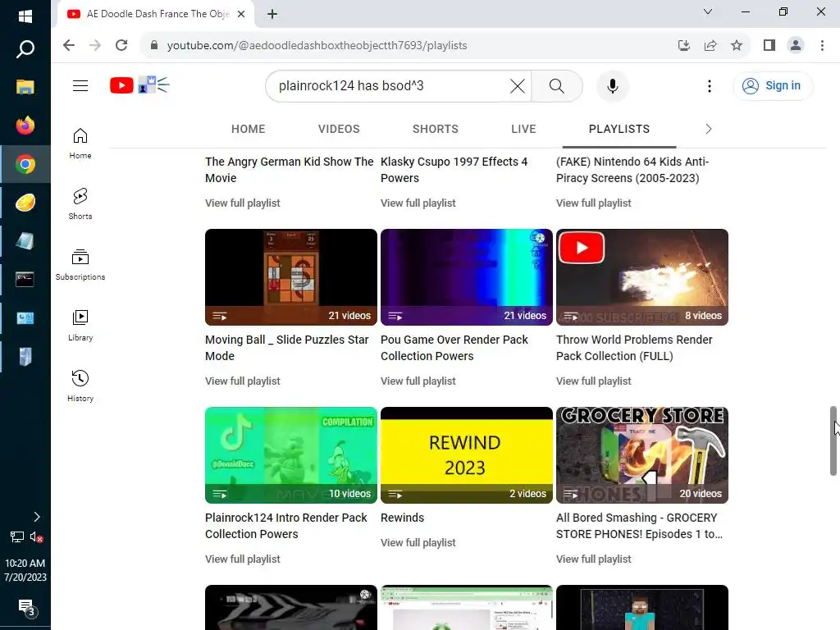View full playlist for All Bored Smashing

coord(594,559)
